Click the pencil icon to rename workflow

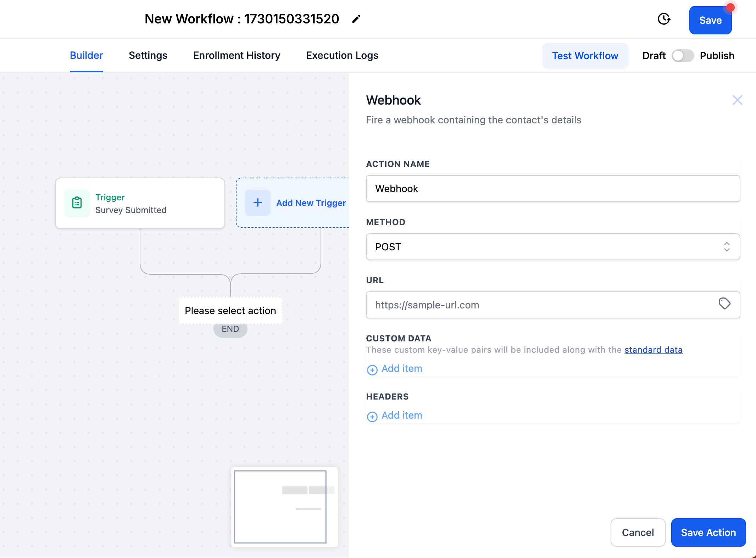356,19
